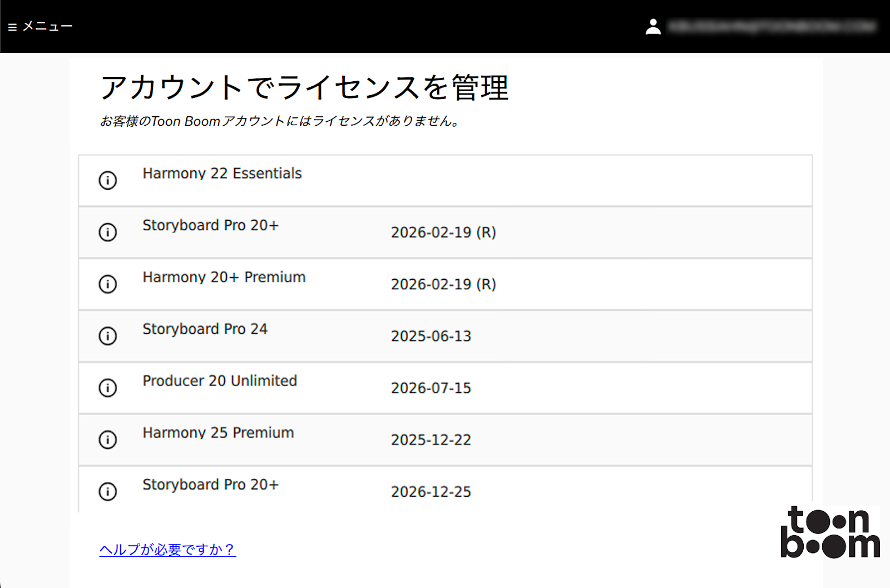Click the 2025-06-13 expiry date

pos(431,337)
